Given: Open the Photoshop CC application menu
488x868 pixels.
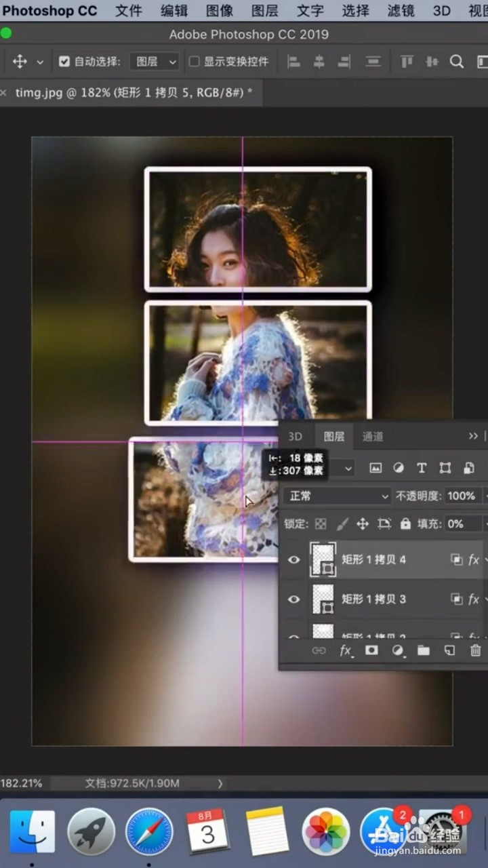Looking at the screenshot, I should [x=50, y=11].
